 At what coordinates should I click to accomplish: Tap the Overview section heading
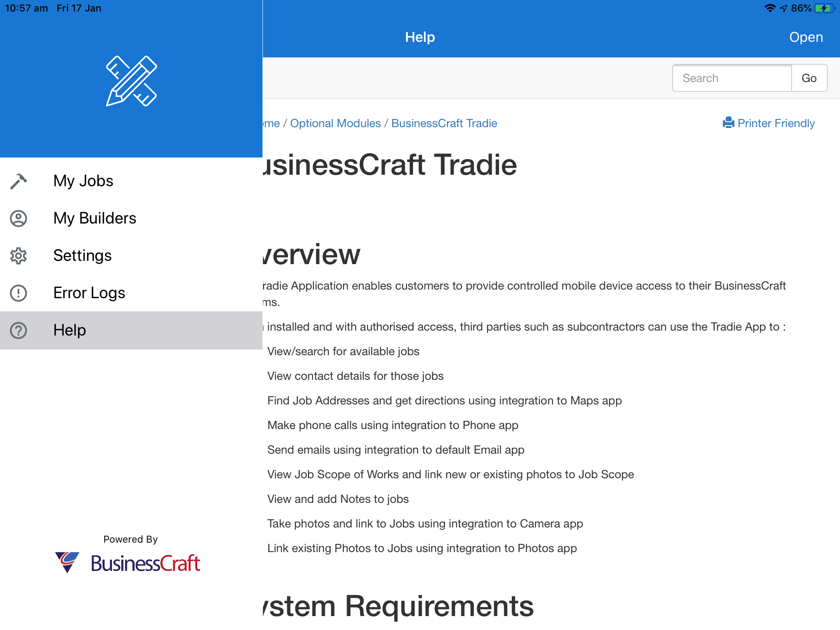click(312, 254)
